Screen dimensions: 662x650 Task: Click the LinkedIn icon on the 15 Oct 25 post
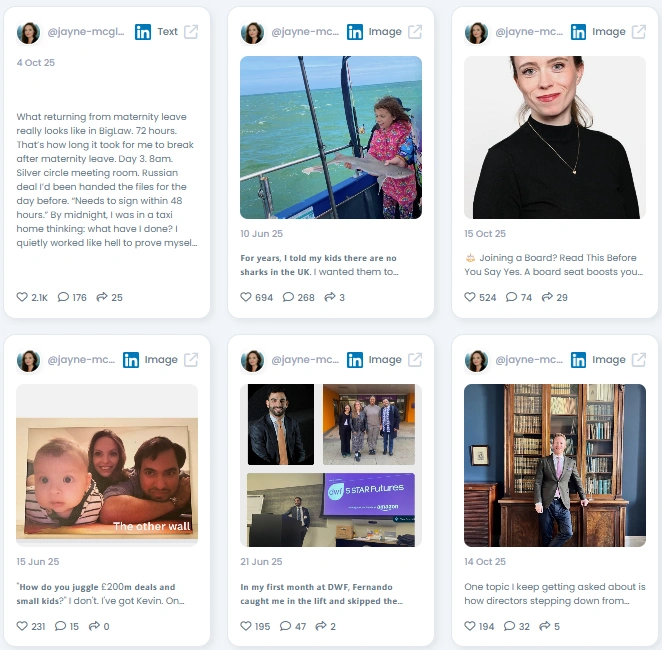click(578, 32)
